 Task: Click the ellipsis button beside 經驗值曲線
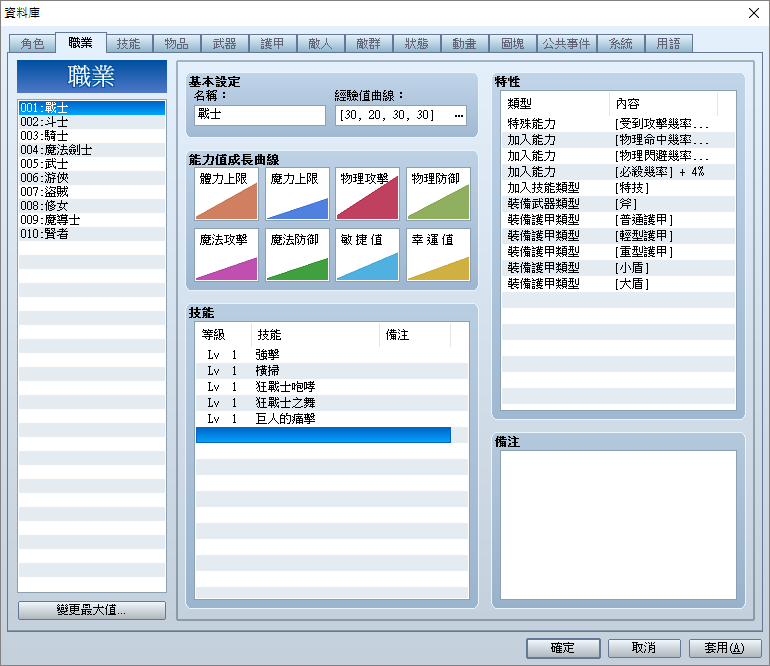(459, 115)
